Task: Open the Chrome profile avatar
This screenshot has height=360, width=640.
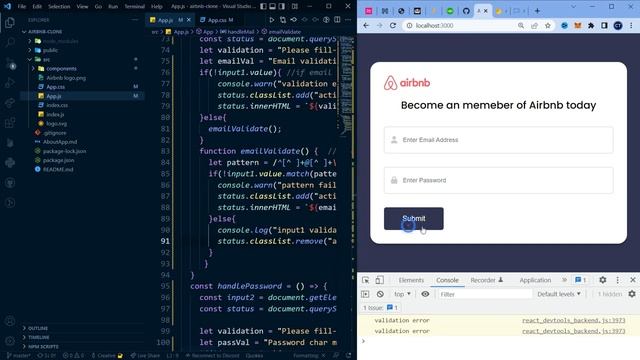Action: tap(618, 25)
